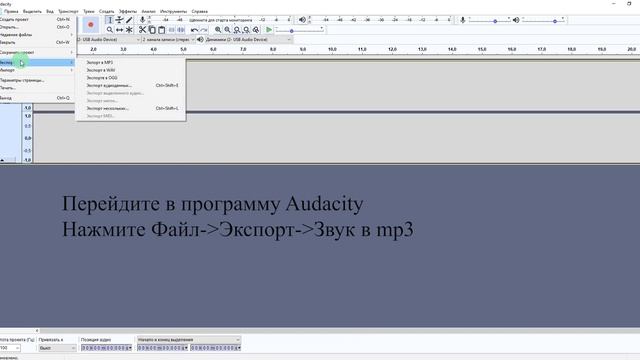This screenshot has height=360, width=640.
Task: Open the View menu in menu bar
Action: coord(50,11)
